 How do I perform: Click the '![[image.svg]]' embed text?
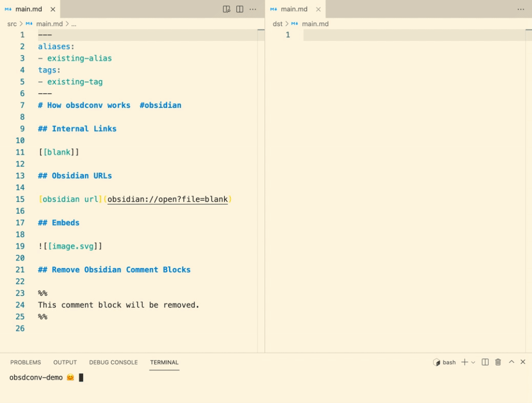(70, 246)
